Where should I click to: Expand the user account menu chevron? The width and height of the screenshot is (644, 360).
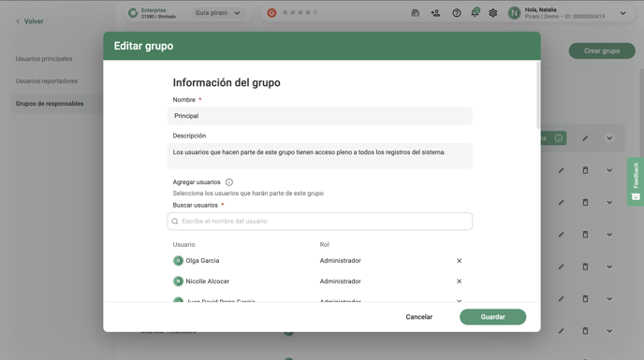click(x=623, y=13)
